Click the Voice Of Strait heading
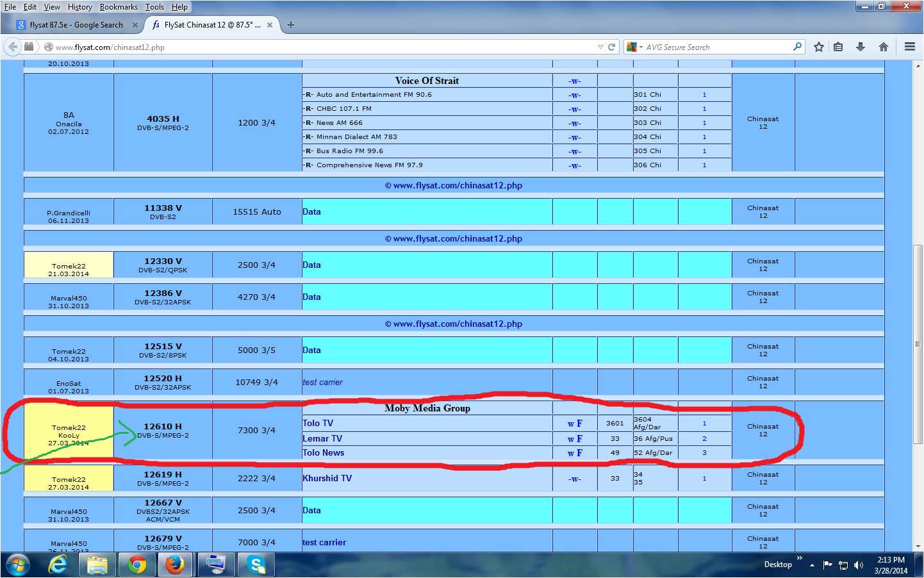The height and width of the screenshot is (578, 924). point(427,81)
